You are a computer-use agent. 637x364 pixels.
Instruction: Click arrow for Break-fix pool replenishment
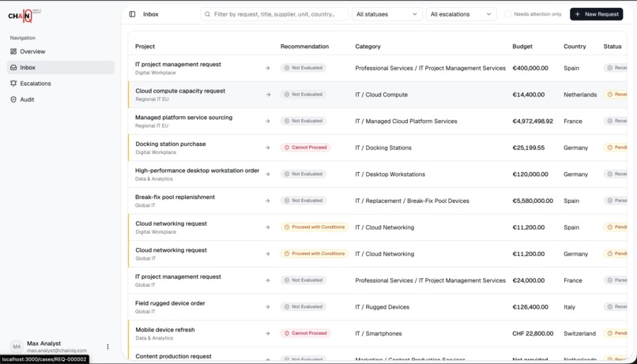click(267, 201)
